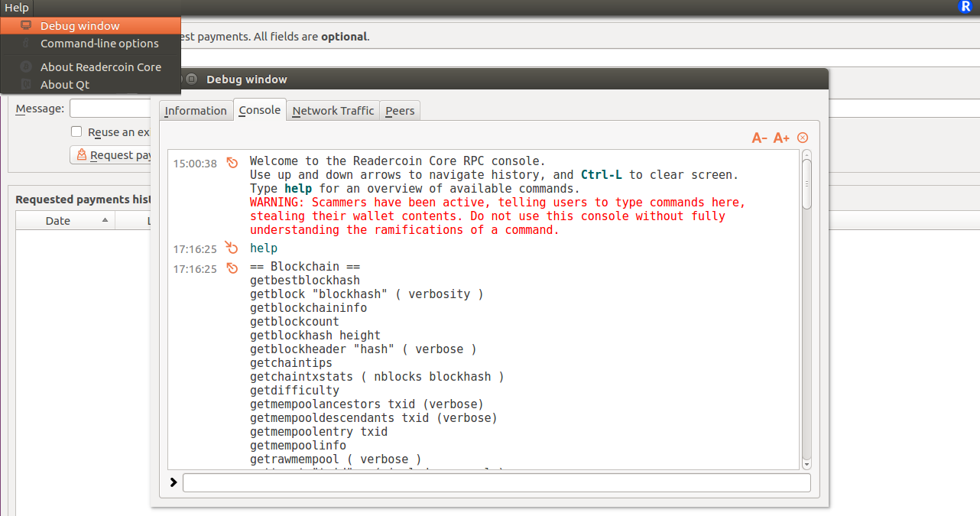Click the monitor icon beside Debug window

(x=26, y=26)
